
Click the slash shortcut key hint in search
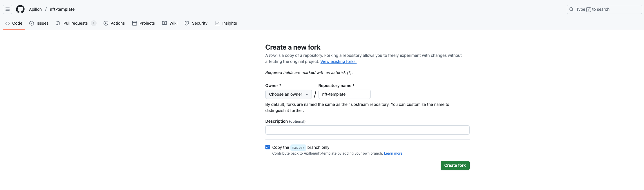click(589, 9)
